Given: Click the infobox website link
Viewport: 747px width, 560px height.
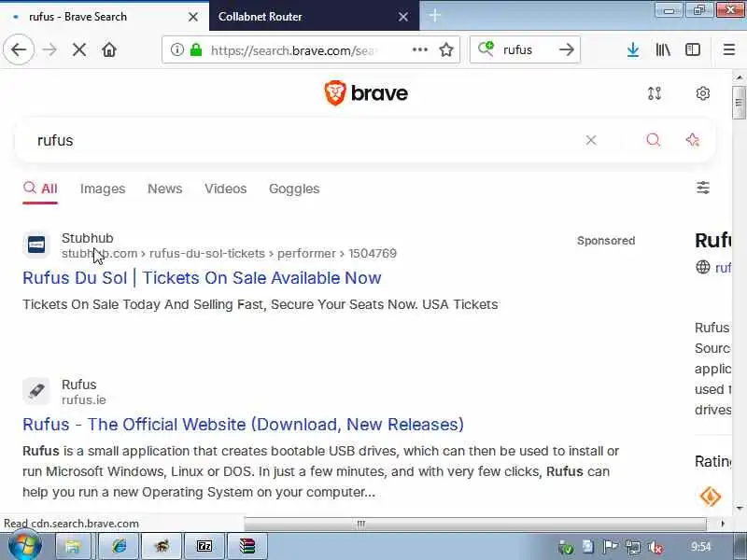Looking at the screenshot, I should (x=722, y=268).
